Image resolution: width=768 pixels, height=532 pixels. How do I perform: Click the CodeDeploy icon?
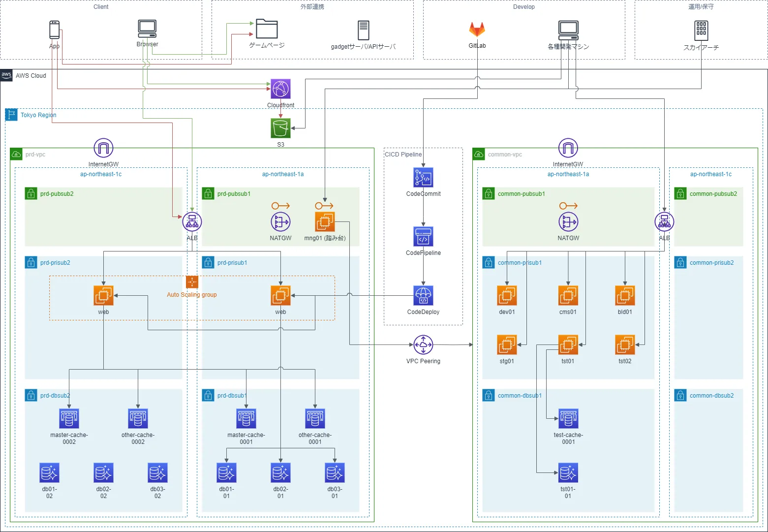[423, 296]
